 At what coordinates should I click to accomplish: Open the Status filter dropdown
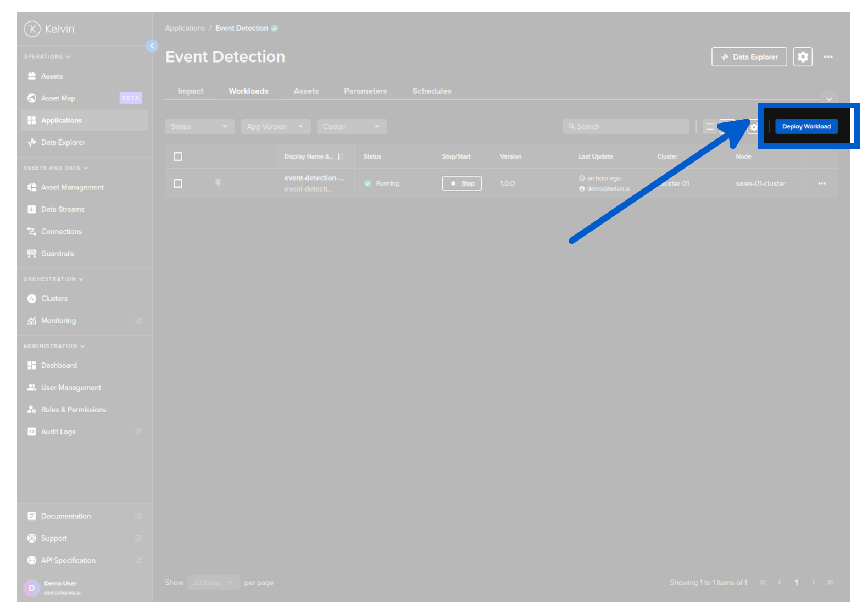click(199, 127)
